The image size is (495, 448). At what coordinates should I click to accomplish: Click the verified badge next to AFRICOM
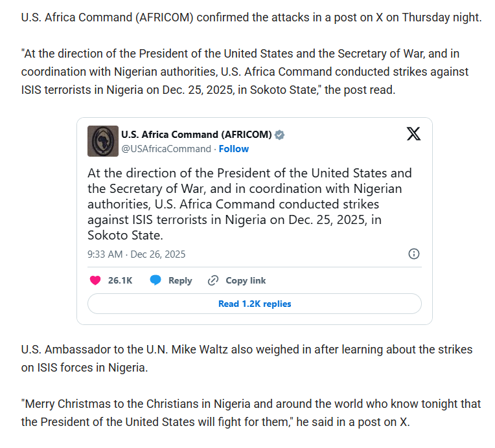click(x=280, y=135)
